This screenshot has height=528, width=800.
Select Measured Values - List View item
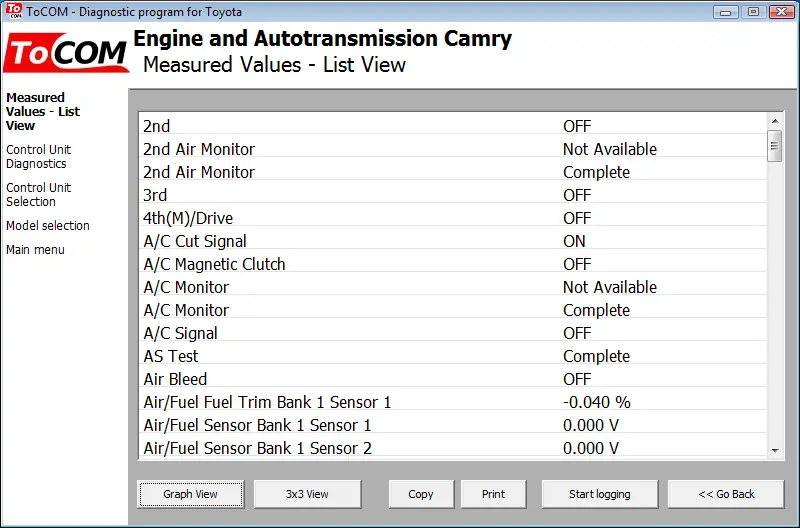pyautogui.click(x=43, y=111)
